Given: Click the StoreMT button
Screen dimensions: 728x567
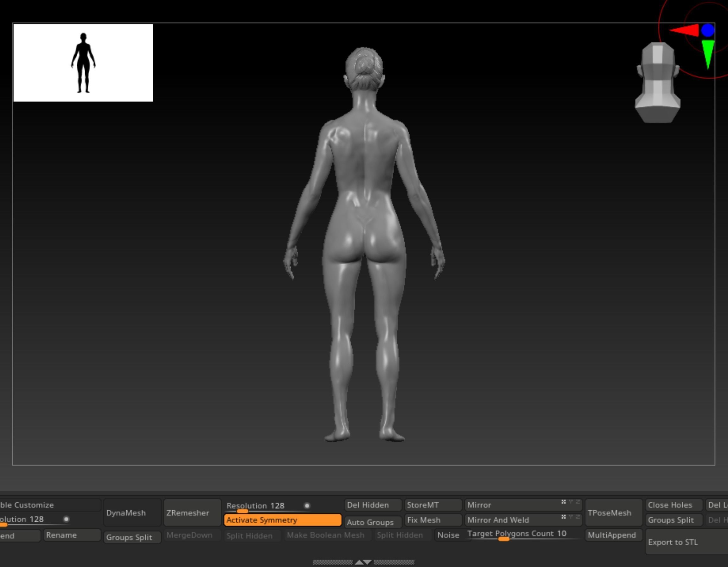Looking at the screenshot, I should [433, 505].
